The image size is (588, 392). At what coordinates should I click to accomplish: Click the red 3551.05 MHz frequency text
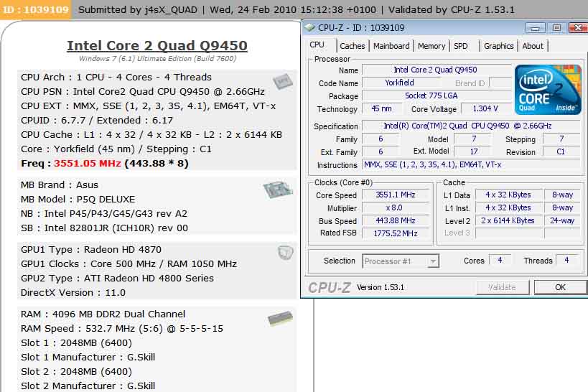tap(88, 164)
